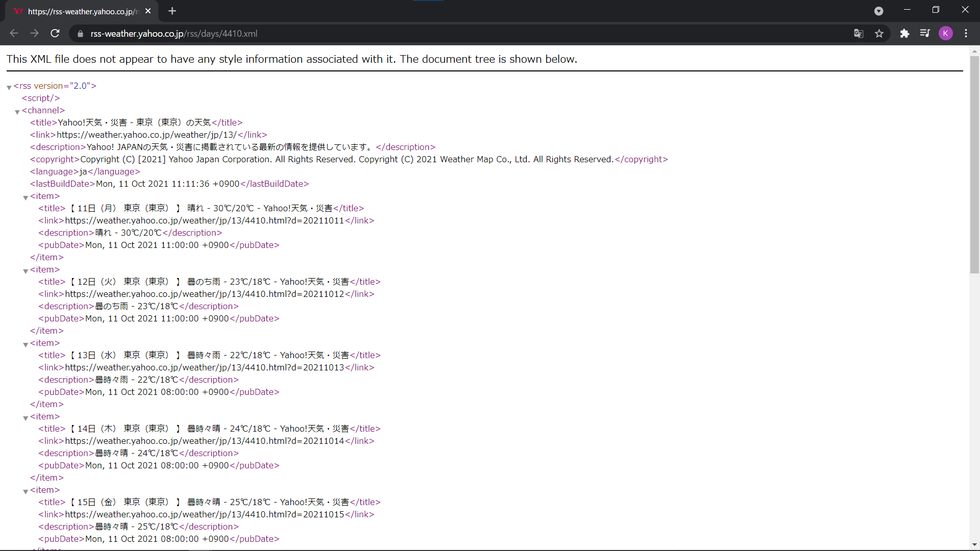This screenshot has width=980, height=551.
Task: Open a new tab with the plus button
Action: pos(172,11)
